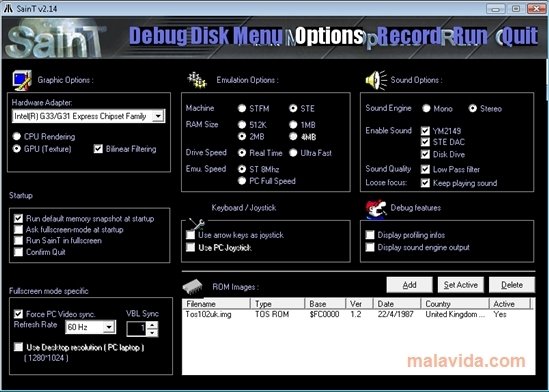This screenshot has width=549, height=392.
Task: Disable the Bilinear Filtering checkbox
Action: 98,149
